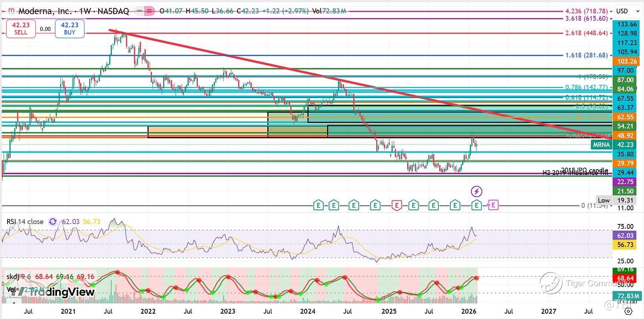Screen dimensions: 644x319
Task: Click 2025 on the time axis
Action: click(388, 311)
